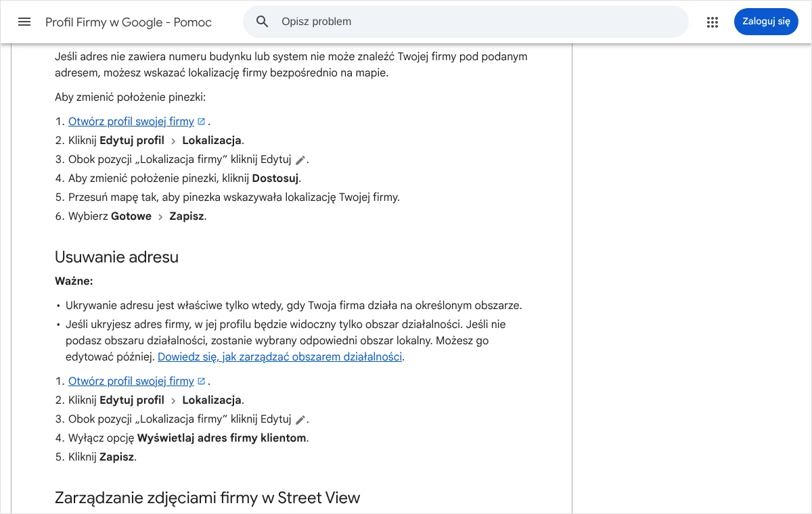Viewport: 812px width, 514px height.
Task: Click the text Wyświetlaj adres firmy klientom
Action: [222, 438]
